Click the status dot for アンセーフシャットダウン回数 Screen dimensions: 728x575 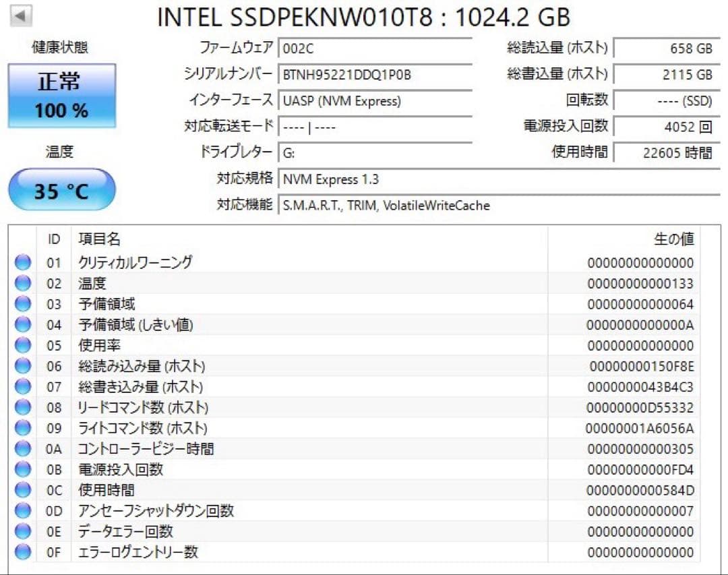click(x=22, y=511)
